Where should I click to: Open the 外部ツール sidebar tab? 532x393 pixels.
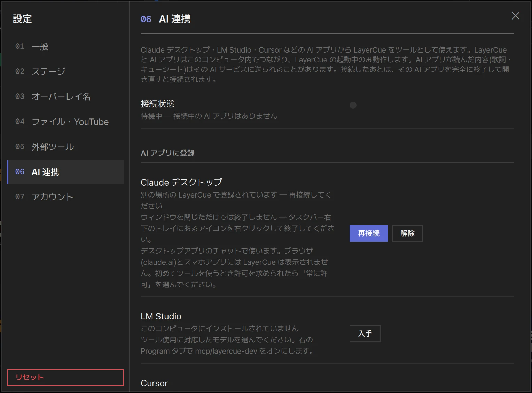click(65, 147)
